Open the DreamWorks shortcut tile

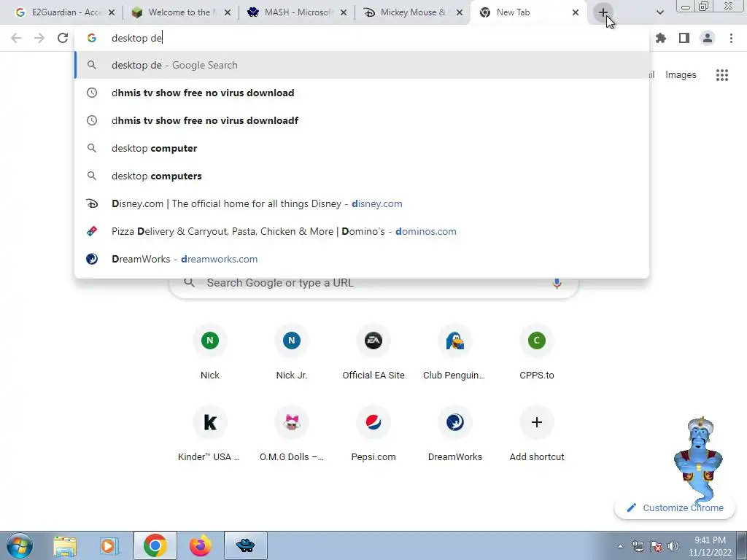(455, 435)
